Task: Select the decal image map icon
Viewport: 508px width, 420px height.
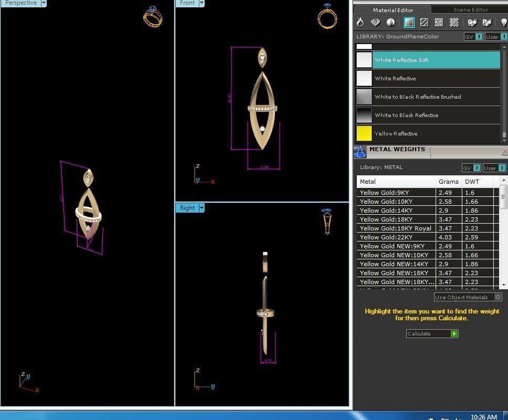Action: [439, 23]
